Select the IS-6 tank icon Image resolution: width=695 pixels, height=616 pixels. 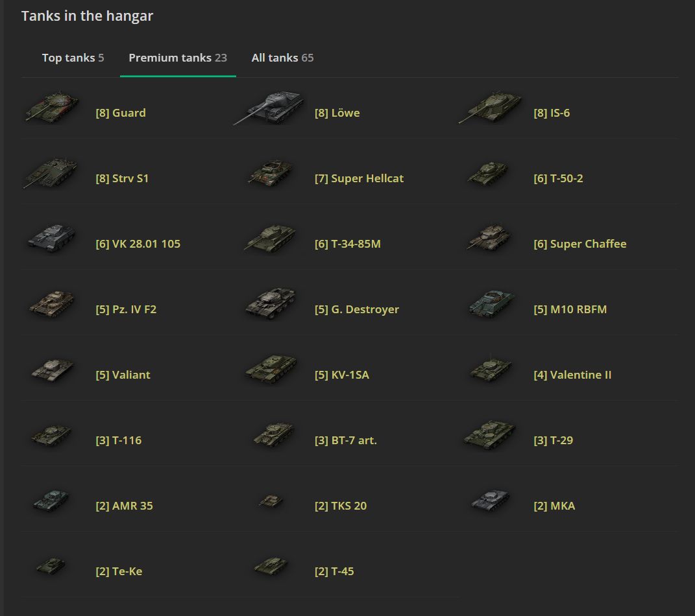pyautogui.click(x=491, y=108)
